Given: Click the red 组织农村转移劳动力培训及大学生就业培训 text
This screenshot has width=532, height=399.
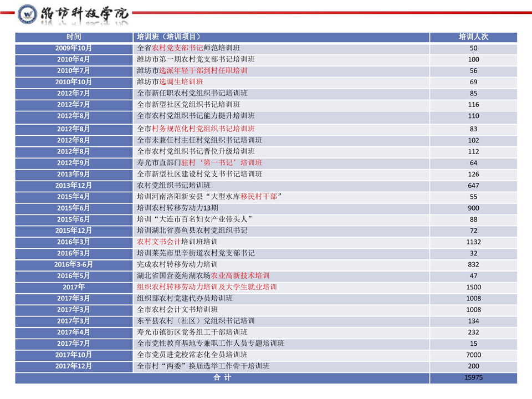Looking at the screenshot, I should pyautogui.click(x=207, y=287).
